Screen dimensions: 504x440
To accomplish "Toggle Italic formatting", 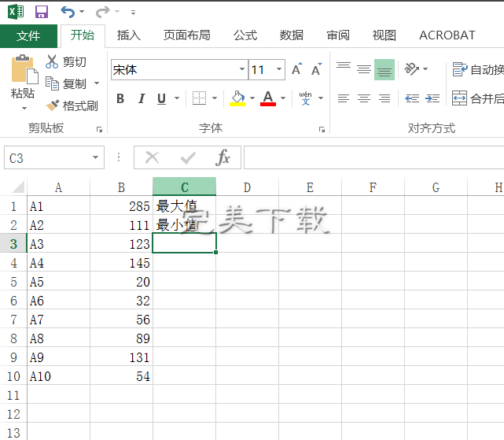I will click(x=141, y=98).
